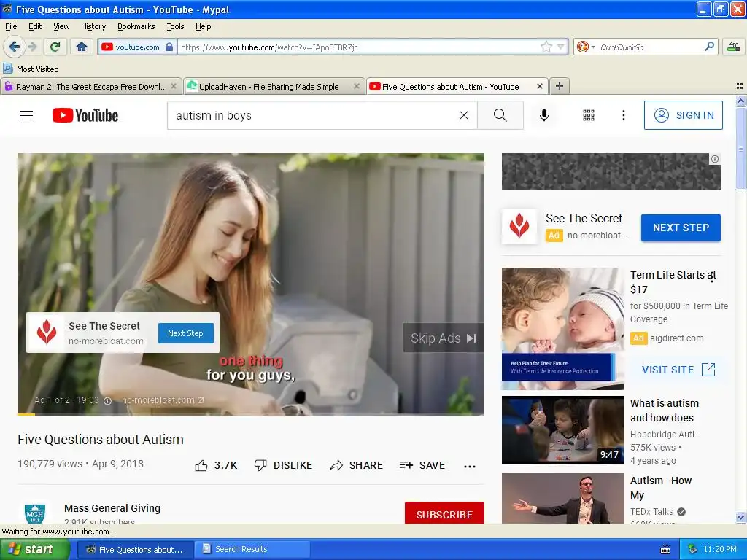Click the sidebar banner ad info icon
This screenshot has width=747, height=560.
715,159
